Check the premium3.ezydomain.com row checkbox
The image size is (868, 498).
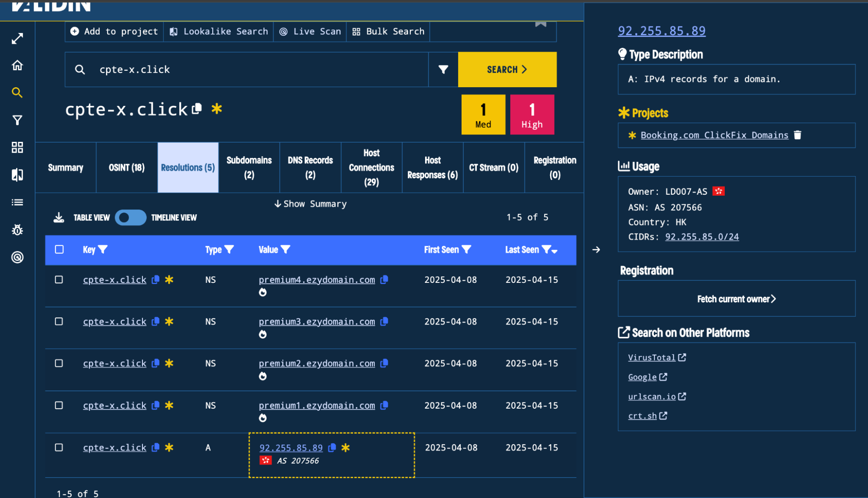coord(59,321)
